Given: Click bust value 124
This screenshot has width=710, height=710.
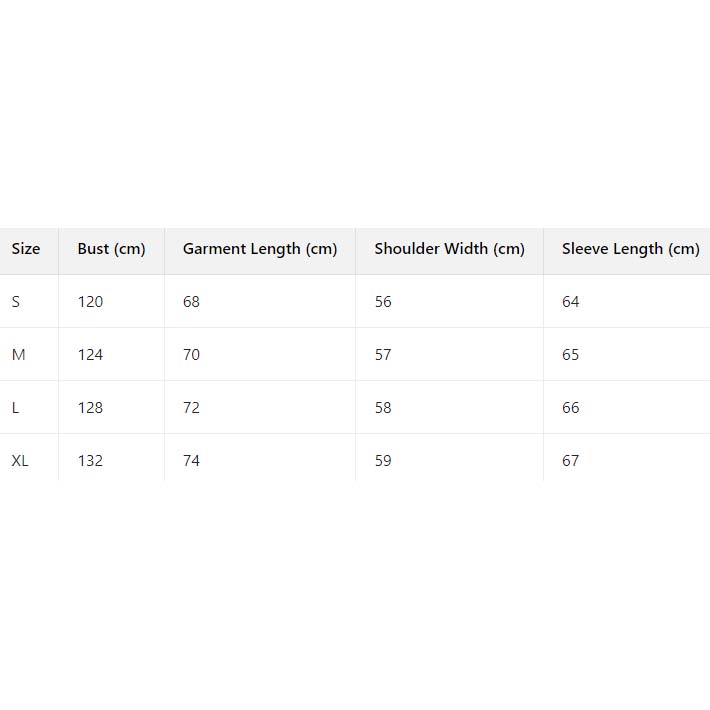Looking at the screenshot, I should point(90,355).
